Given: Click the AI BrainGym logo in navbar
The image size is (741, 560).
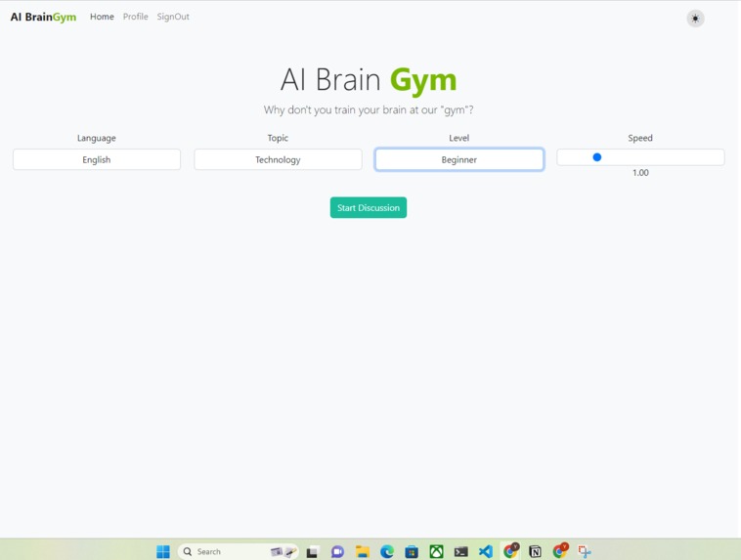Looking at the screenshot, I should [x=43, y=17].
